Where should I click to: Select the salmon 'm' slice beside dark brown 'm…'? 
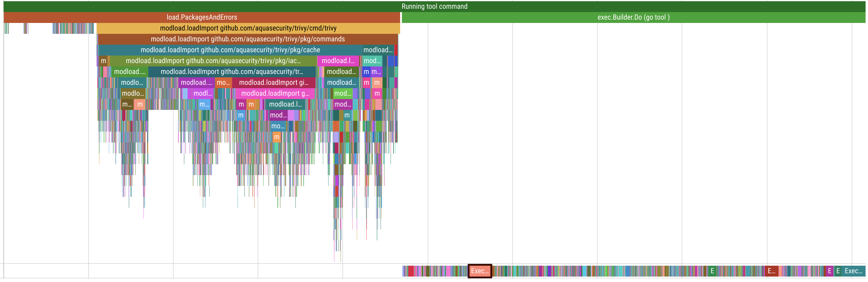(140, 104)
